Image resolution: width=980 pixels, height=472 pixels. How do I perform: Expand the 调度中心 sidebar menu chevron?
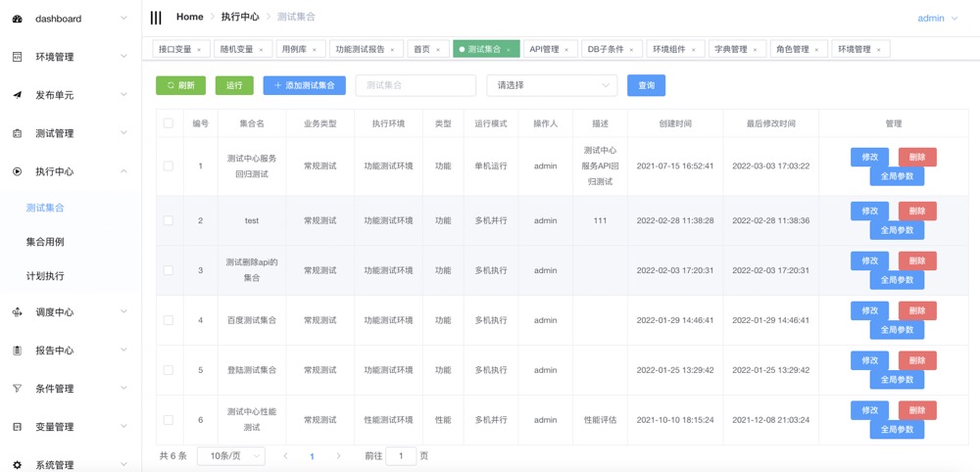(123, 311)
